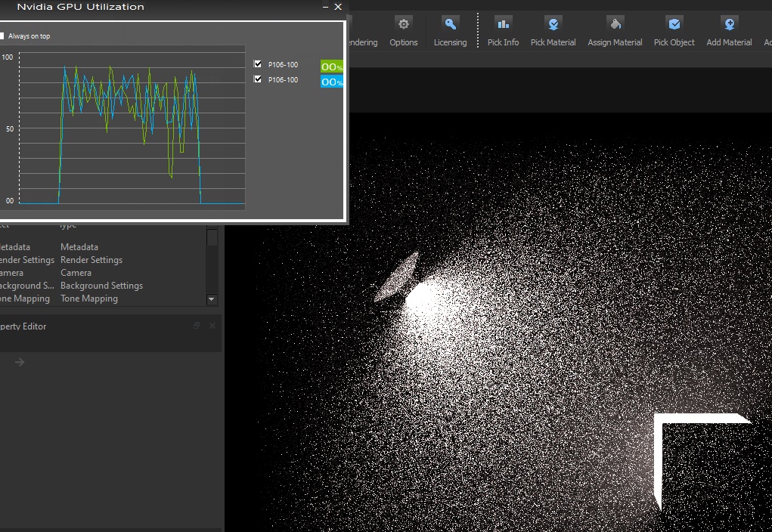772x532 pixels.
Task: Click the blue GPU utilization percentage swatch
Action: click(332, 82)
